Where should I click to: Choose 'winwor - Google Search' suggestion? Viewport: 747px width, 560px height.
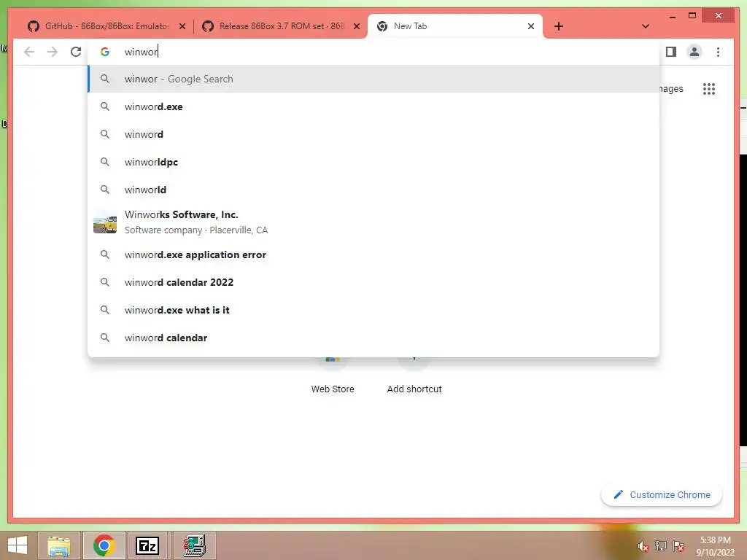pyautogui.click(x=373, y=79)
